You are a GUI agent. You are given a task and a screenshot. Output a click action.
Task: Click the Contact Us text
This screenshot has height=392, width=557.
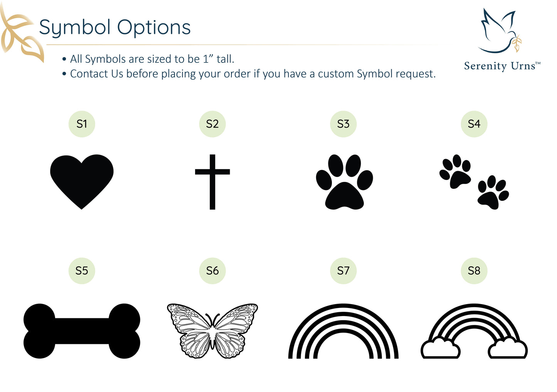96,74
